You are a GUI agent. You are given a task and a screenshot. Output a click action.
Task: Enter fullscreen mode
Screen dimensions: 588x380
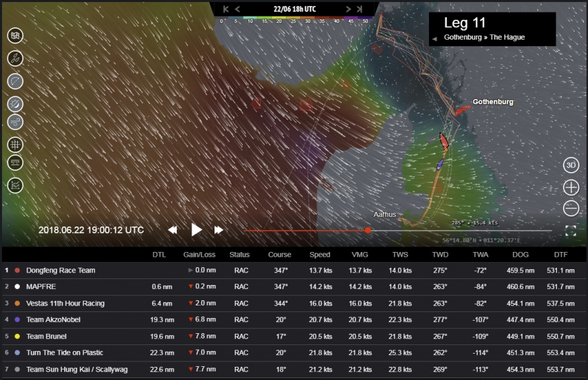point(571,231)
